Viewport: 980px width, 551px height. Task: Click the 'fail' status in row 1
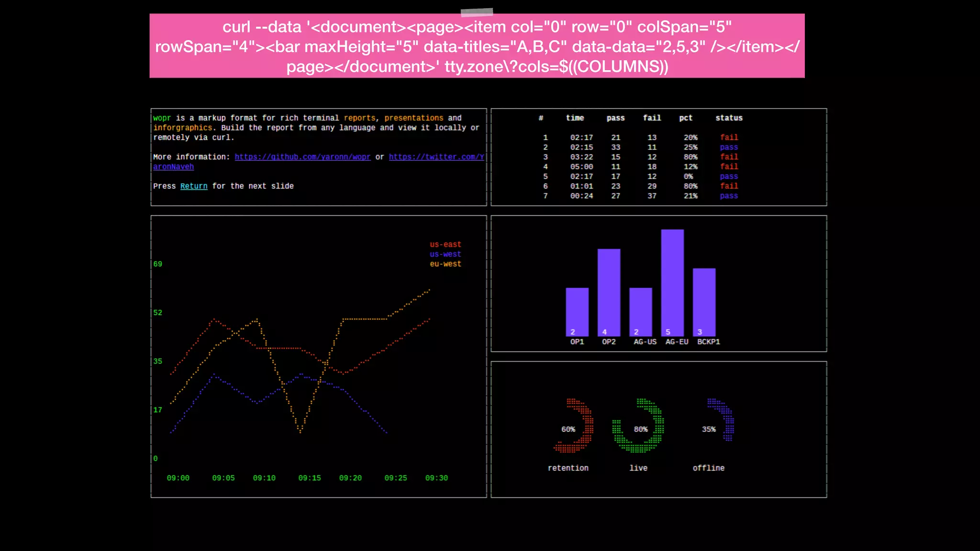point(729,138)
